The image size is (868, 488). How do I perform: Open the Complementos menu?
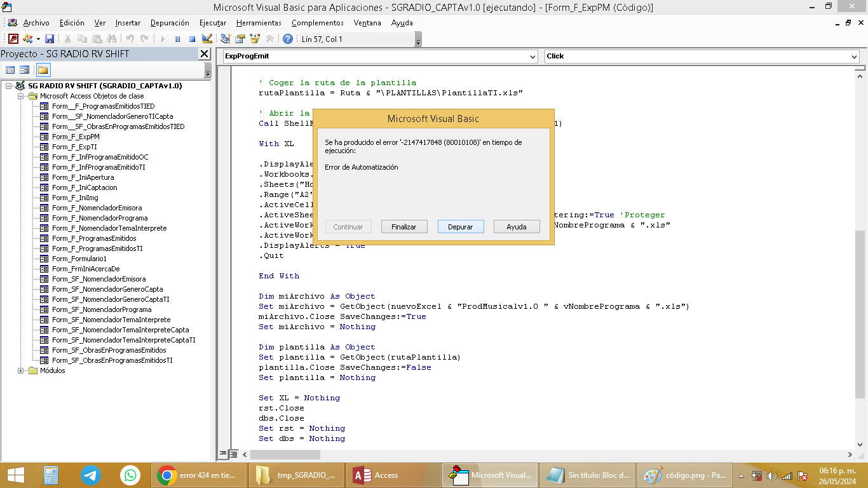point(318,23)
